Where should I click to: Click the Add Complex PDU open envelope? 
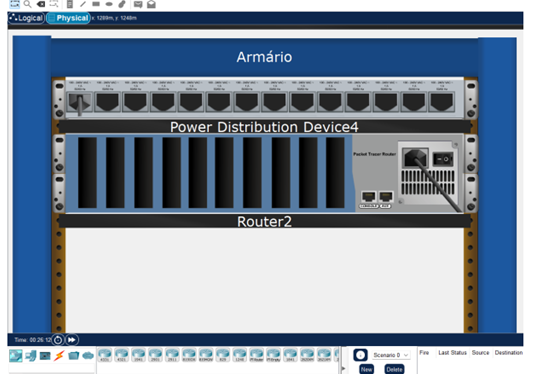coord(151,4)
